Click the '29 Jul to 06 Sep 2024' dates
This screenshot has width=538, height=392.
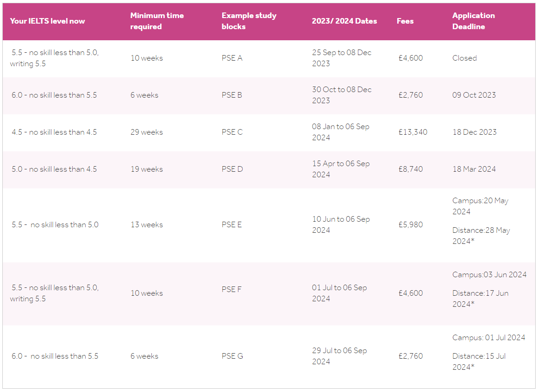click(339, 356)
